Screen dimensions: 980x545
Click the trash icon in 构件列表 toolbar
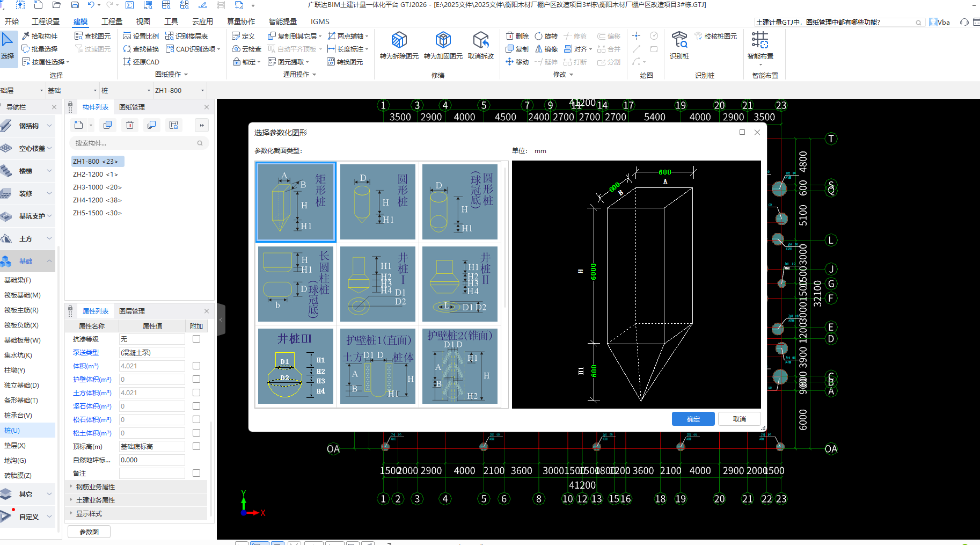(130, 125)
